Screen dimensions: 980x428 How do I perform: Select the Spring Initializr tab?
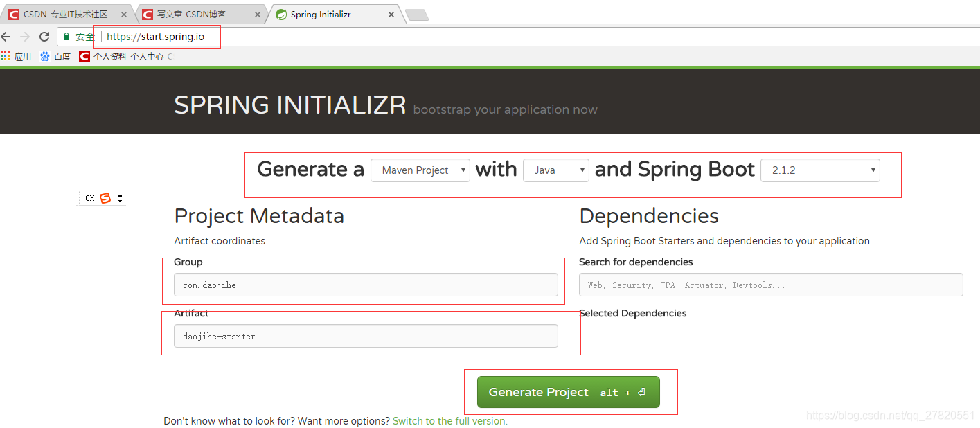click(334, 14)
